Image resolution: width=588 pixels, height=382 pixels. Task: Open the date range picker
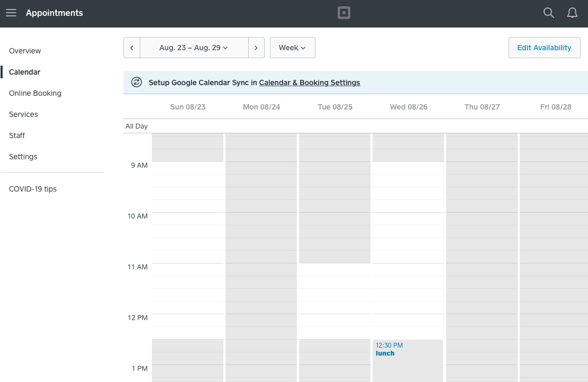(x=194, y=48)
